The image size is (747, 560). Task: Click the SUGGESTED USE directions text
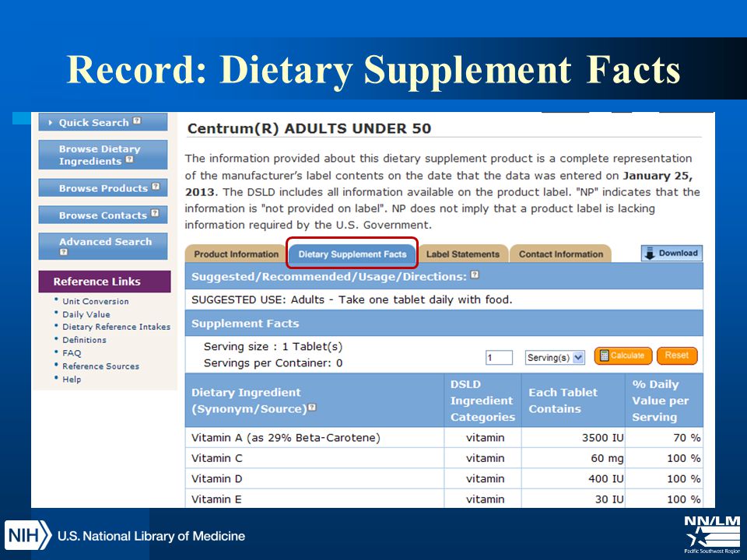pos(352,299)
